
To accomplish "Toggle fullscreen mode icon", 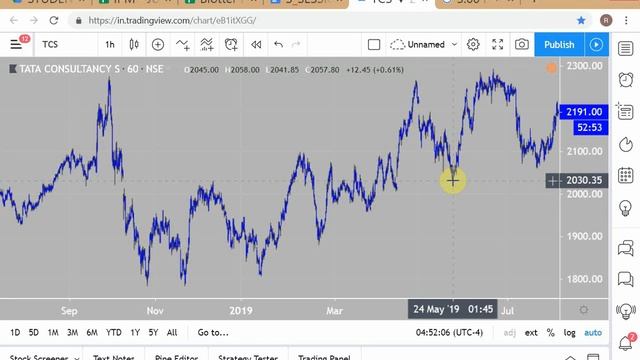I will coord(498,44).
